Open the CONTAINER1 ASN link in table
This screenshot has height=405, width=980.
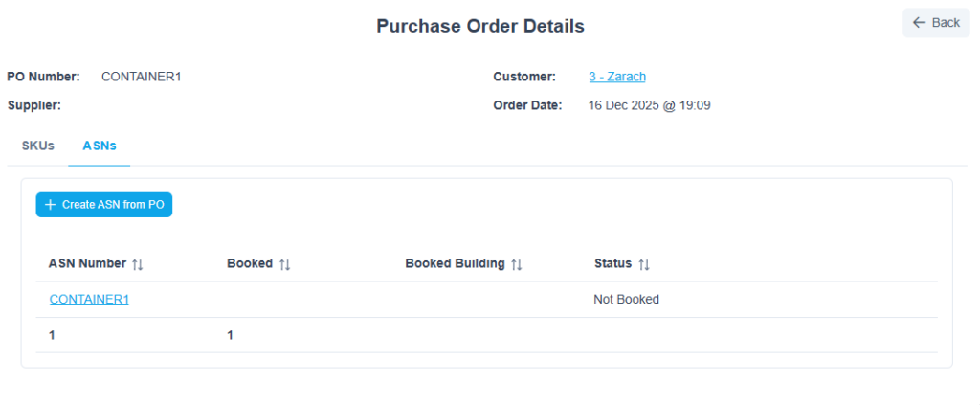(89, 300)
